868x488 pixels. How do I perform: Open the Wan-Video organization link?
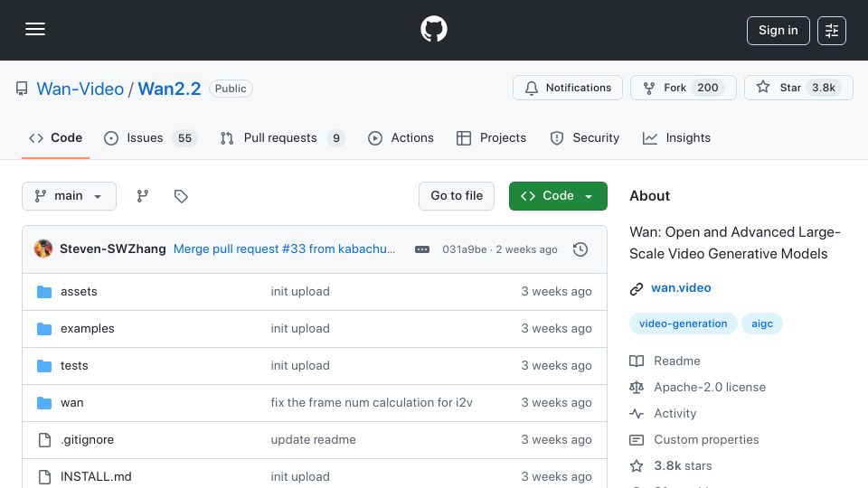pyautogui.click(x=80, y=89)
